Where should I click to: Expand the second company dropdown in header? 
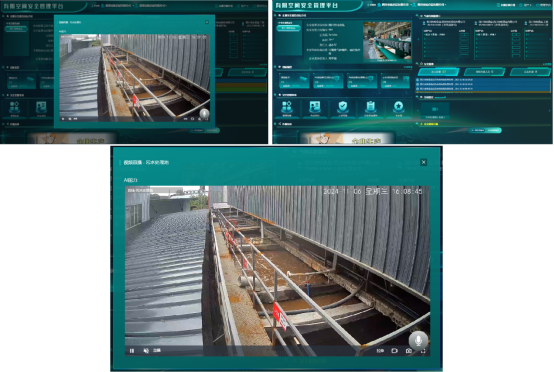[430, 5]
